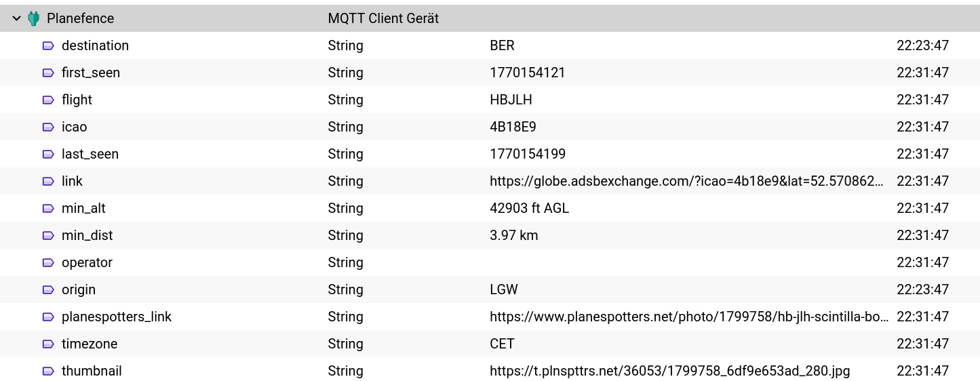Screen dimensions: 980x381
Task: Click the operator channel tag icon
Action: point(48,262)
